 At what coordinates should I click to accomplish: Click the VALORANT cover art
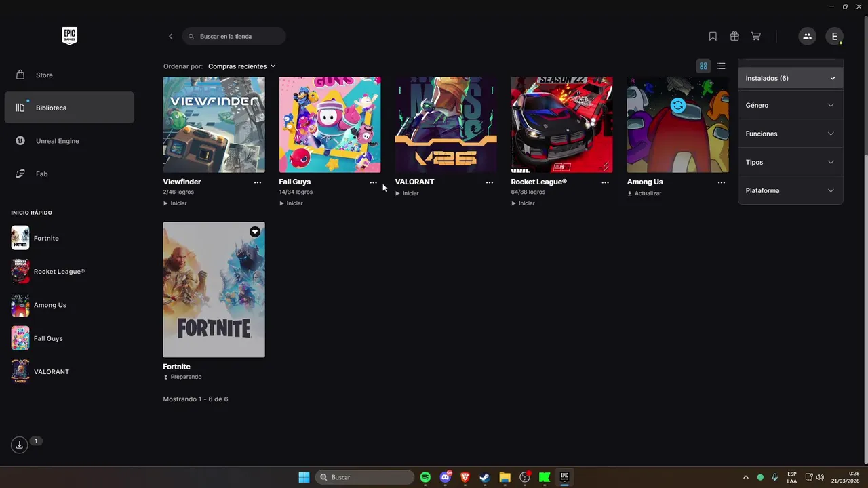coord(446,125)
